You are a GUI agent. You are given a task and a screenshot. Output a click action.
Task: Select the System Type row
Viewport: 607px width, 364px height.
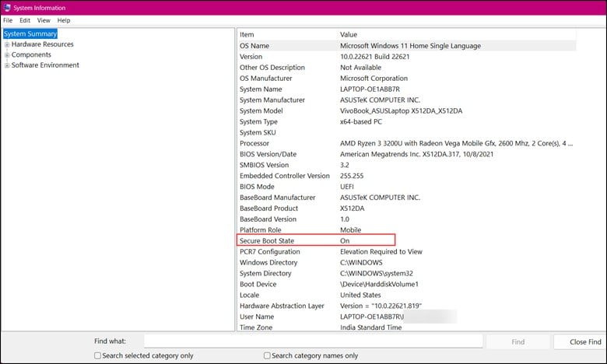point(406,121)
